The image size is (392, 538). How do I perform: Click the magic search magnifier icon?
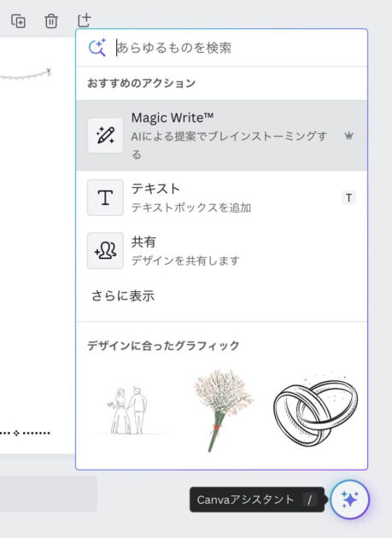(97, 48)
